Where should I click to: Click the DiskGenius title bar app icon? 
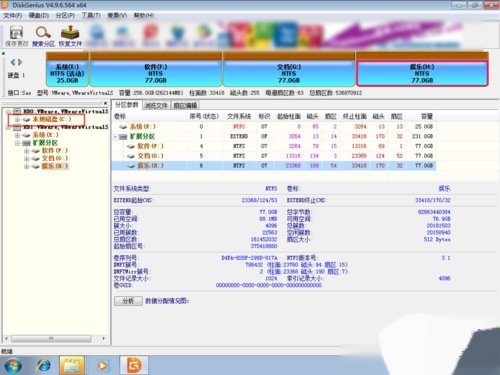click(5, 5)
